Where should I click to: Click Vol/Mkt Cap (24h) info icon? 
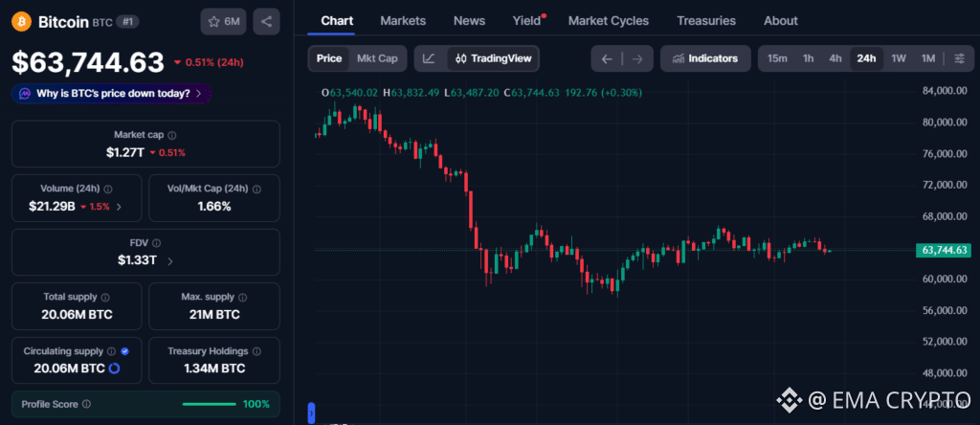coord(256,189)
